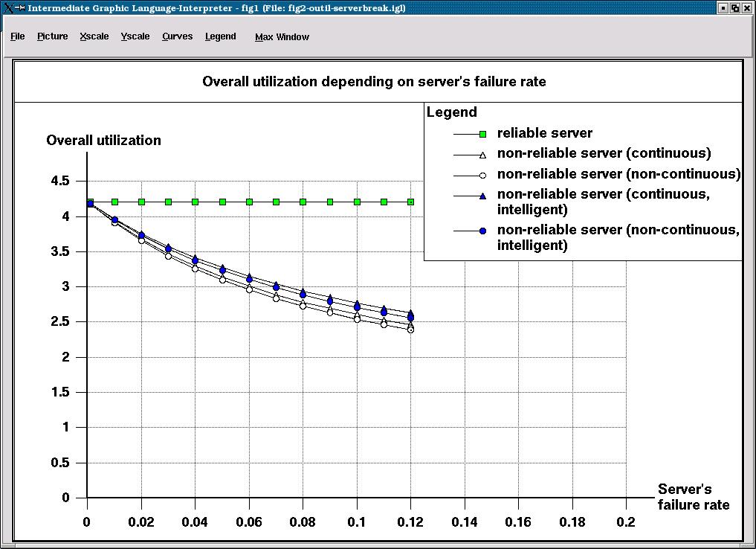Viewport: 756px width, 549px height.
Task: Click the x-axis tick label 0.14
Action: click(x=465, y=522)
